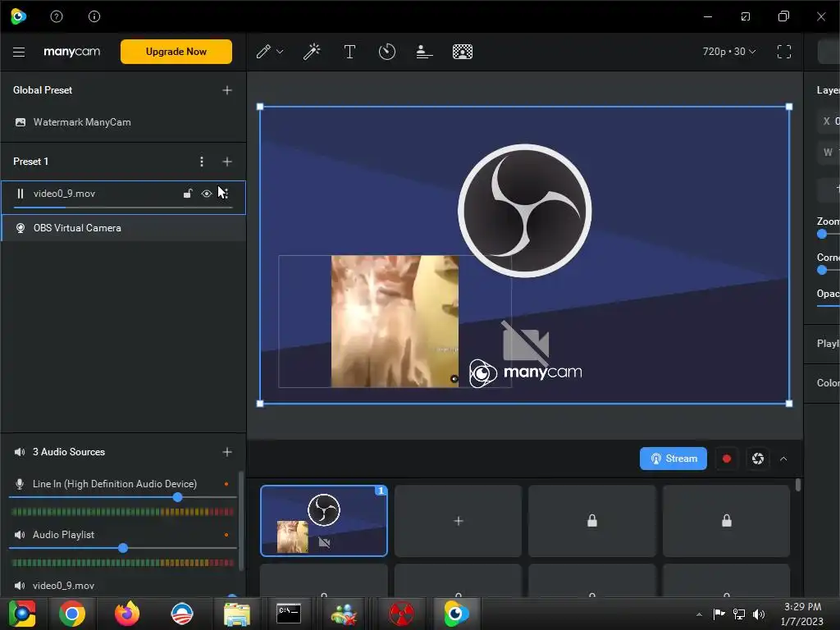Add a new layer to Preset 1

[227, 162]
